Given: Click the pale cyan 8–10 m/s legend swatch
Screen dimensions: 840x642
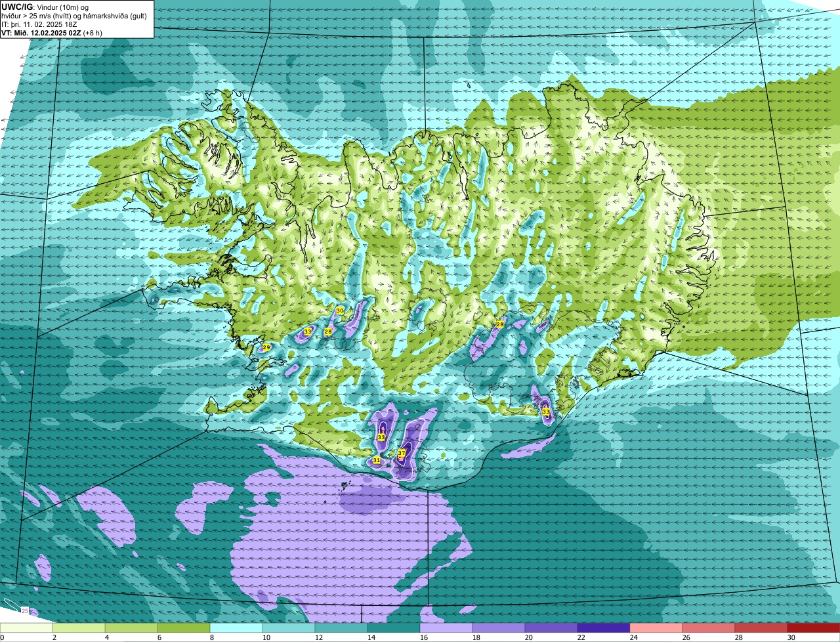Looking at the screenshot, I should [236, 628].
